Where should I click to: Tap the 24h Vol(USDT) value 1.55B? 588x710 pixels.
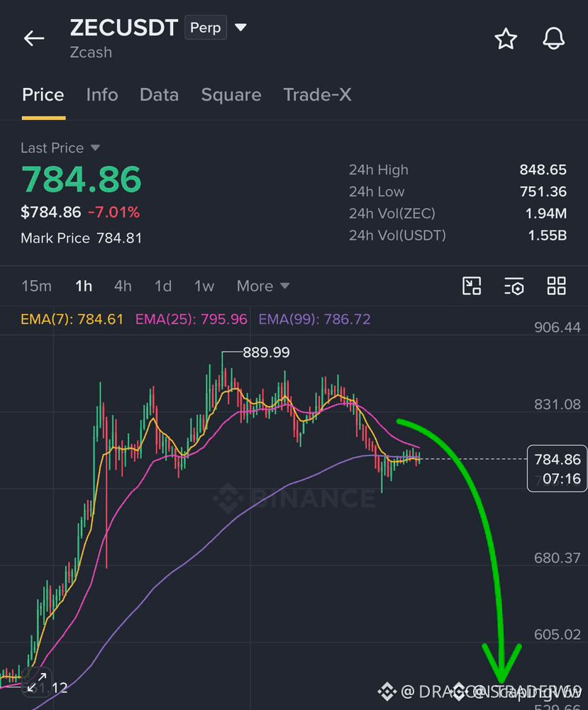548,235
